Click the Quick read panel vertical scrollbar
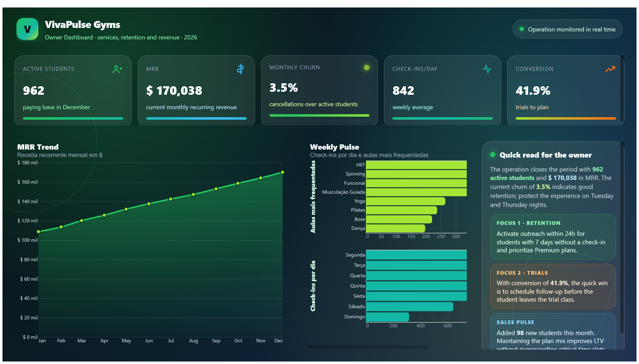Image resolution: width=639 pixels, height=364 pixels. [x=622, y=238]
